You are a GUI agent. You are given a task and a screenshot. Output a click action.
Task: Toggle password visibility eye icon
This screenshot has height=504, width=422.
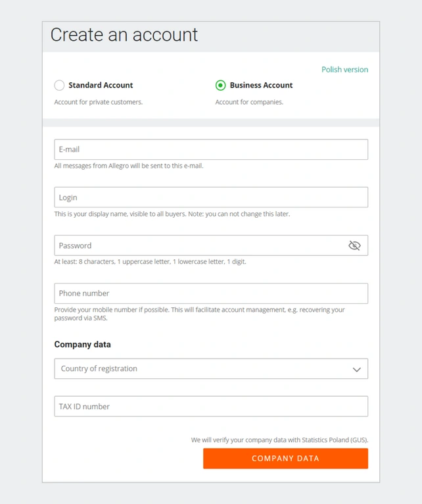click(354, 245)
